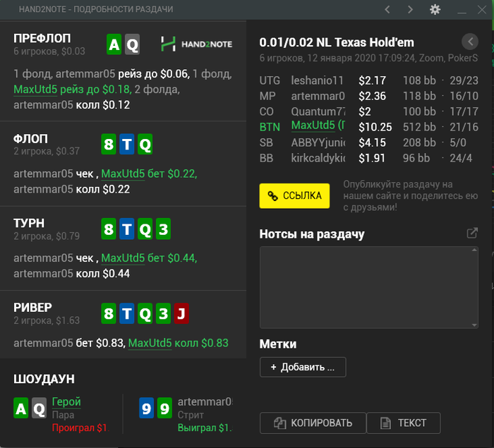Click the green 9 card in showdown

pos(164,408)
